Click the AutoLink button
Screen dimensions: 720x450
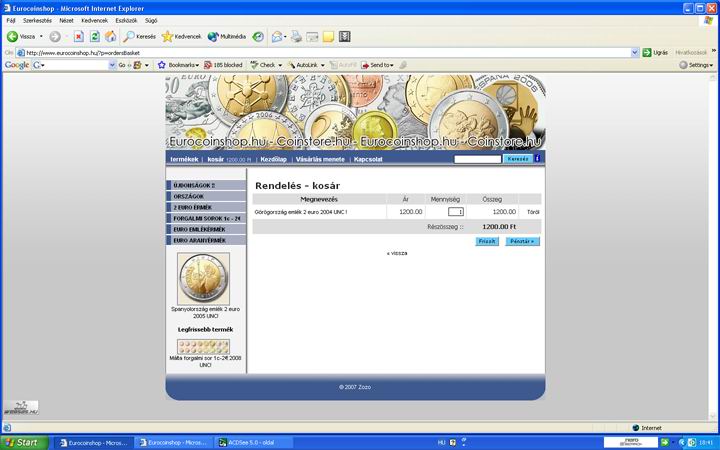pyautogui.click(x=303, y=65)
